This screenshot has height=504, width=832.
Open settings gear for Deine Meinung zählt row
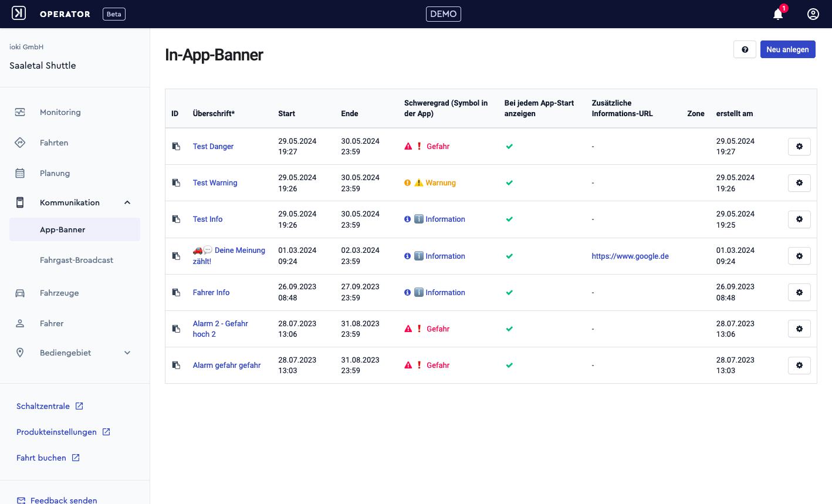pyautogui.click(x=799, y=256)
